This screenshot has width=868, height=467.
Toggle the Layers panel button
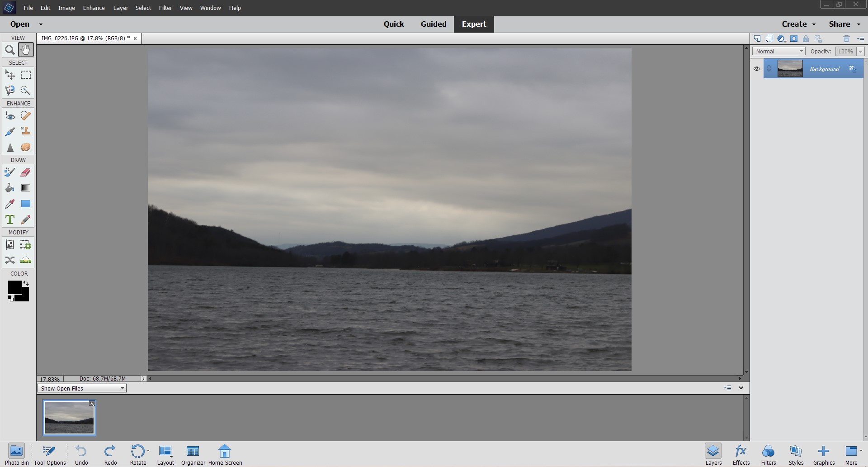coord(713,455)
